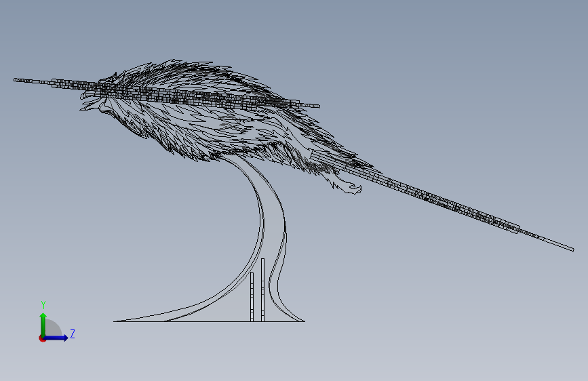Click the green Y axis arrow of the triad
Viewport: 588px width, 381px height.
click(x=43, y=324)
